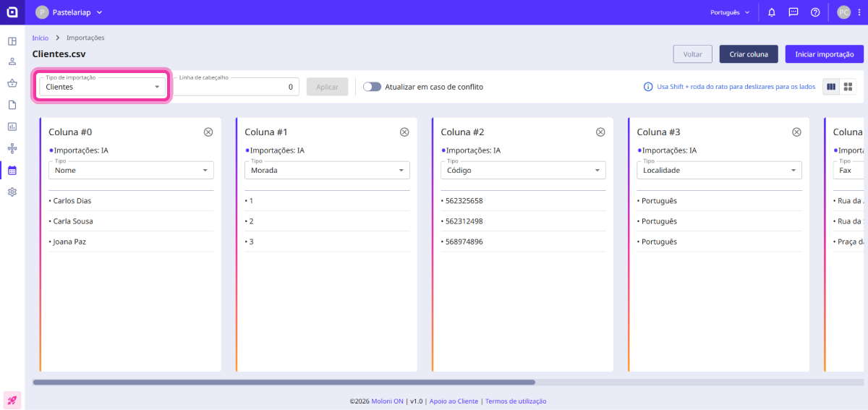The width and height of the screenshot is (868, 410).
Task: Click the Voltar button
Action: point(692,54)
